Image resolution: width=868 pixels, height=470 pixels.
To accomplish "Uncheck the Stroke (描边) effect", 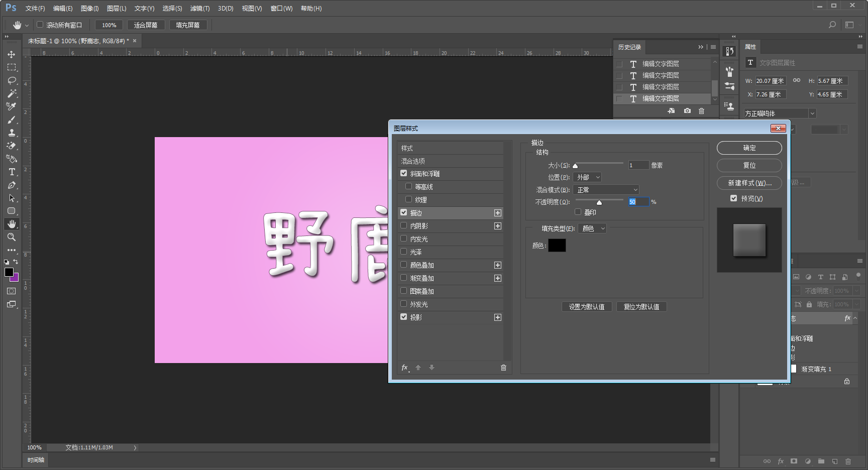I will [404, 212].
